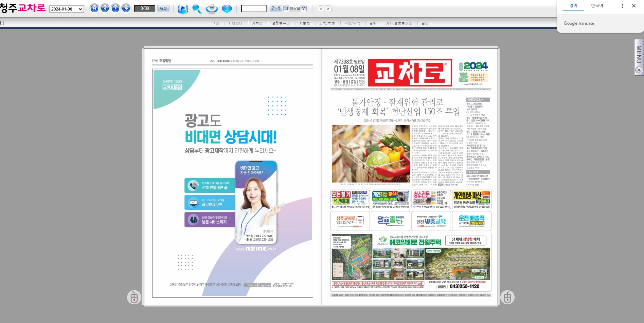Click the 교차로 red masthead on front page

[410, 73]
